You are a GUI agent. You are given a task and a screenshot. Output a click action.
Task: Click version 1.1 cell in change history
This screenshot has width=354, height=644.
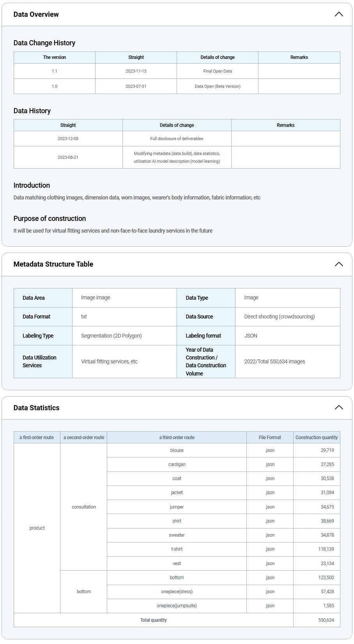[54, 71]
